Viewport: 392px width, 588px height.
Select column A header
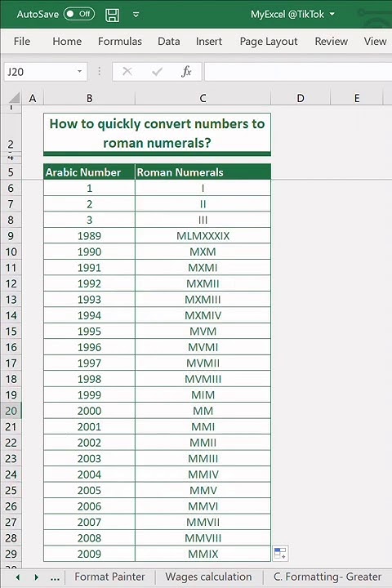pyautogui.click(x=33, y=98)
